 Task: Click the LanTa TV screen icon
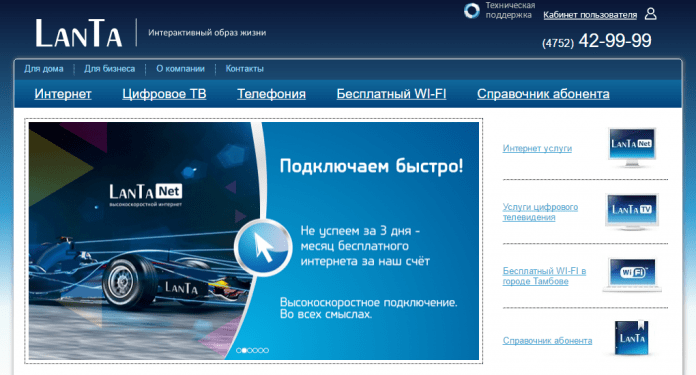pyautogui.click(x=632, y=212)
